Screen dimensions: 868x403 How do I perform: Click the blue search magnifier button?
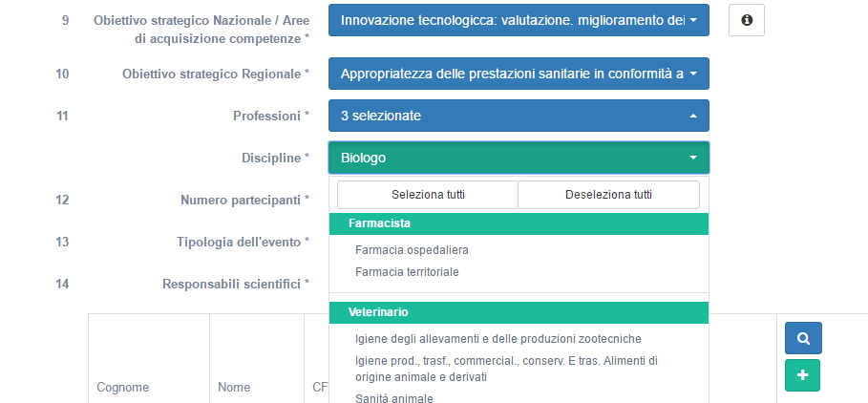pos(803,338)
